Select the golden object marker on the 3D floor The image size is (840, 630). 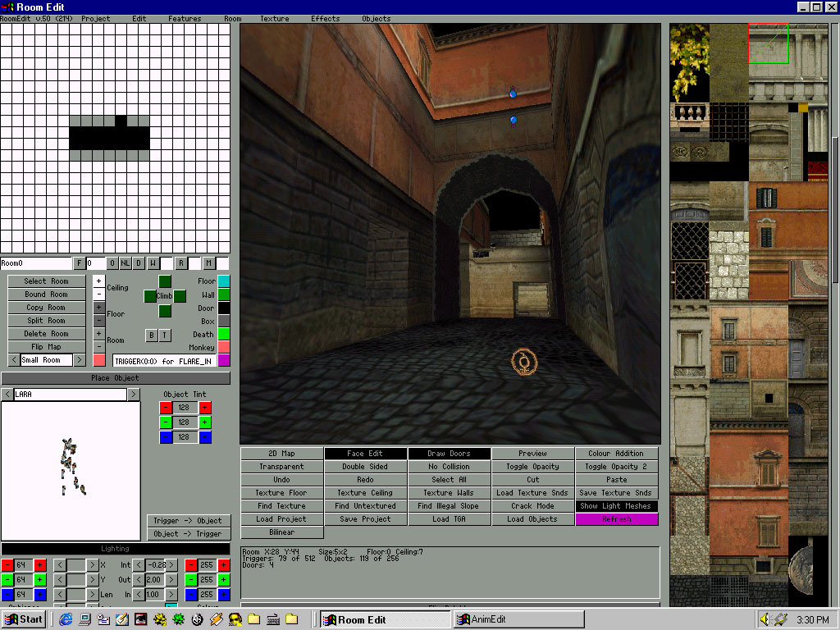524,362
